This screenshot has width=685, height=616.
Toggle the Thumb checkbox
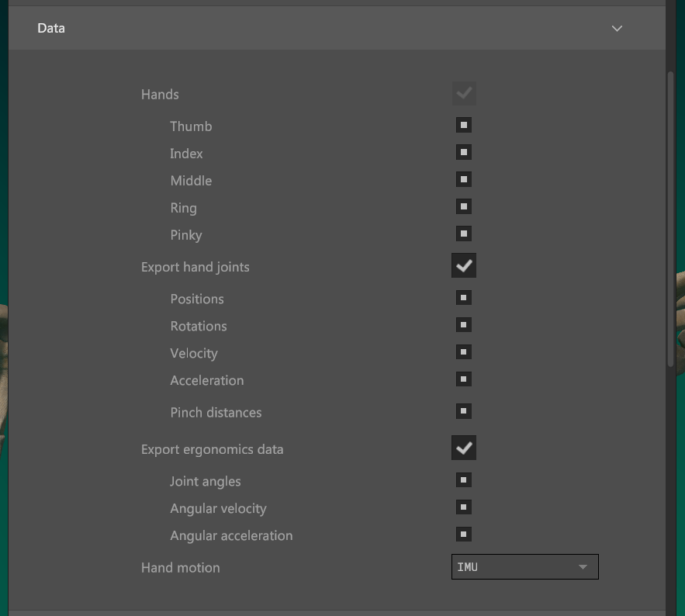point(464,125)
